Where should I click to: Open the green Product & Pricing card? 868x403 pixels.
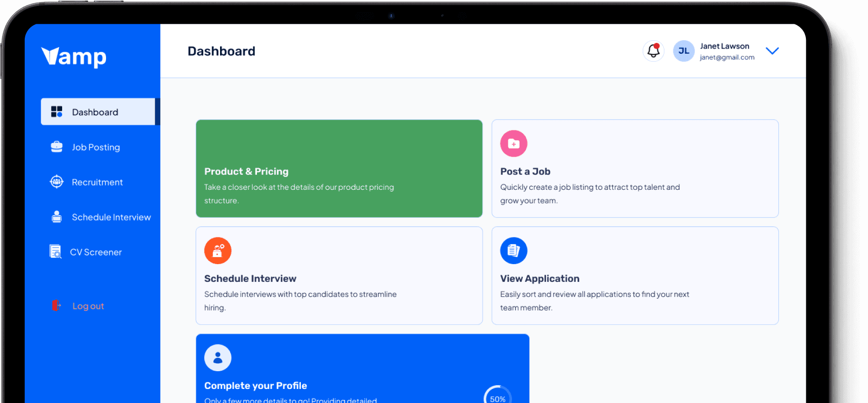point(339,168)
